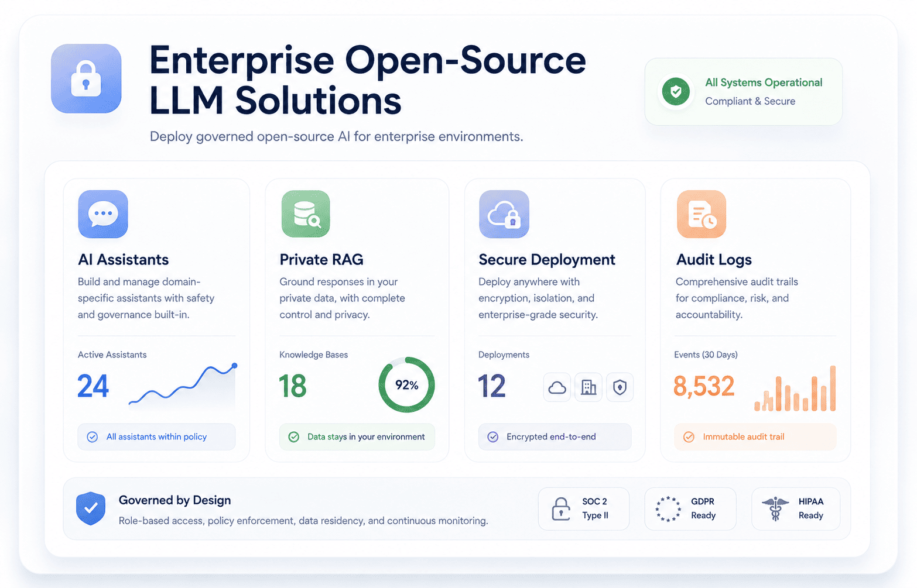Open the SOC 2 Type II compliance badge
Image resolution: width=917 pixels, height=588 pixels.
coord(584,509)
